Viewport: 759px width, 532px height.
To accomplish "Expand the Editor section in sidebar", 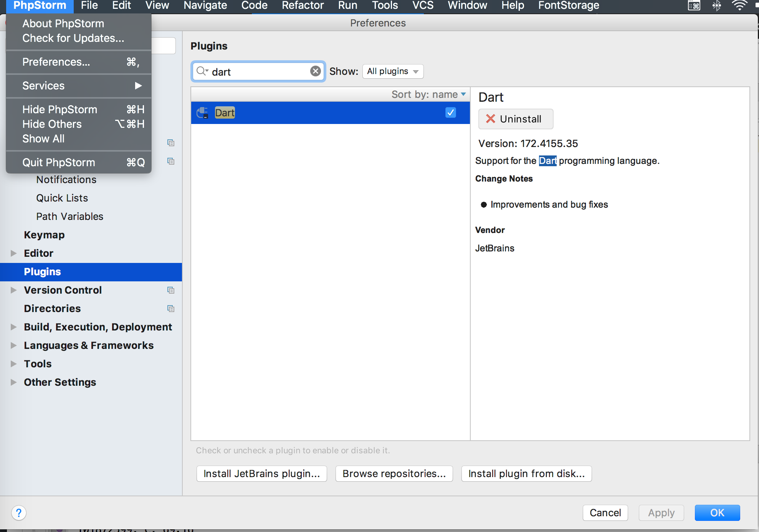I will 14,253.
